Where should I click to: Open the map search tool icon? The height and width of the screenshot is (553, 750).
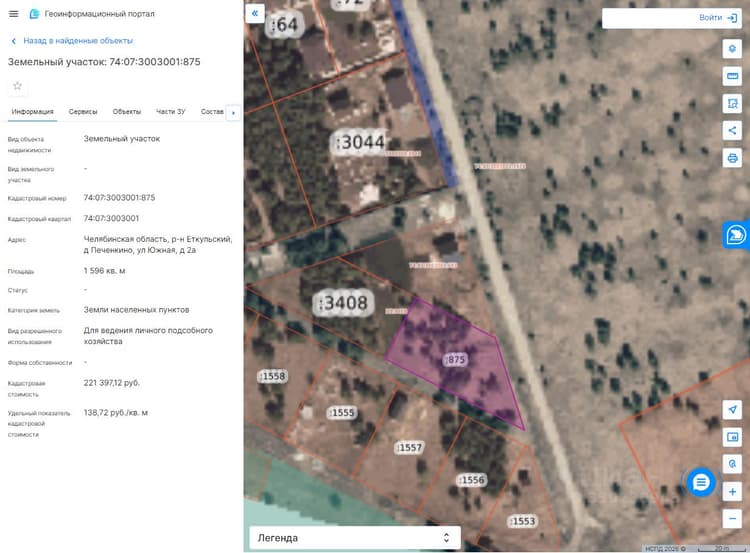[x=732, y=464]
